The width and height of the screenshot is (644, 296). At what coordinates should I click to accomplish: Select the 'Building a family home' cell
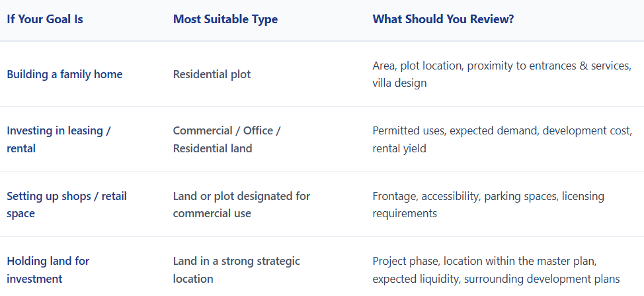[65, 74]
